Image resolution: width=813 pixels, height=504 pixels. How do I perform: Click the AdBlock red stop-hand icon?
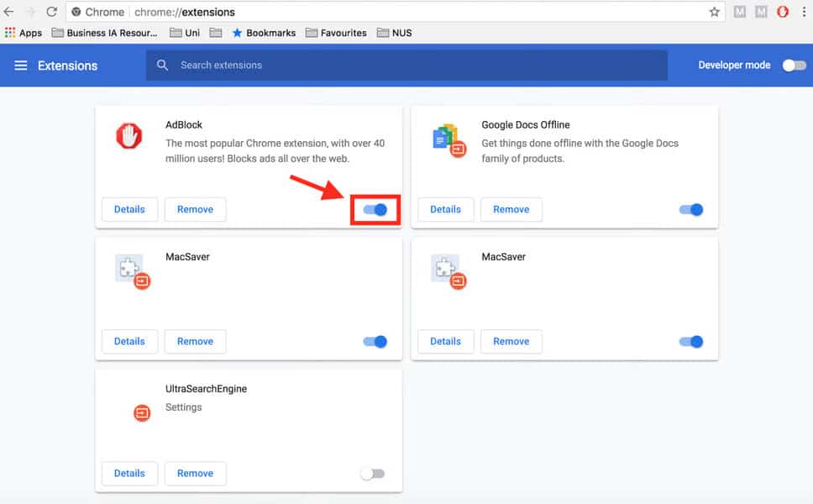pyautogui.click(x=129, y=136)
